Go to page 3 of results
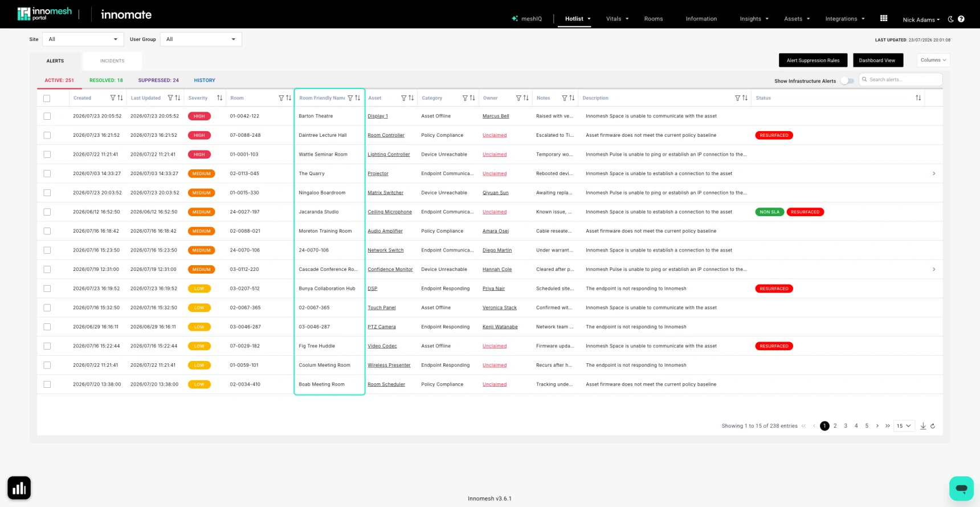 (846, 426)
